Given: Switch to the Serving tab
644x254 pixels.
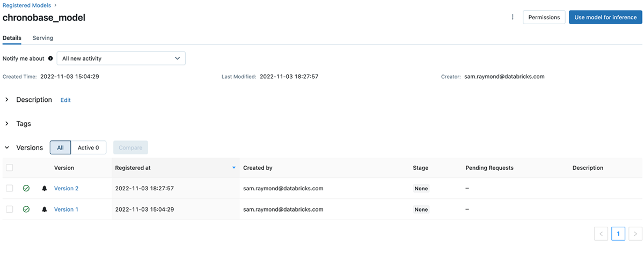Looking at the screenshot, I should 43,38.
